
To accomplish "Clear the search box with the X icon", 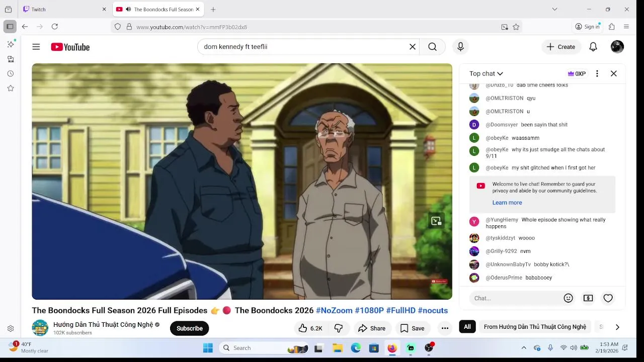I will (x=412, y=47).
